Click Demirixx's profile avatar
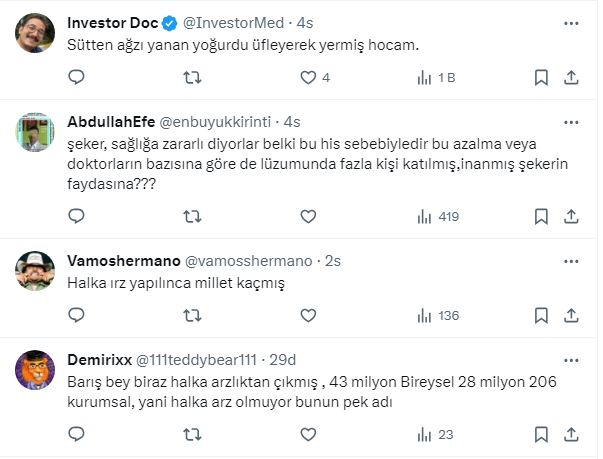603x459 pixels. [x=35, y=369]
